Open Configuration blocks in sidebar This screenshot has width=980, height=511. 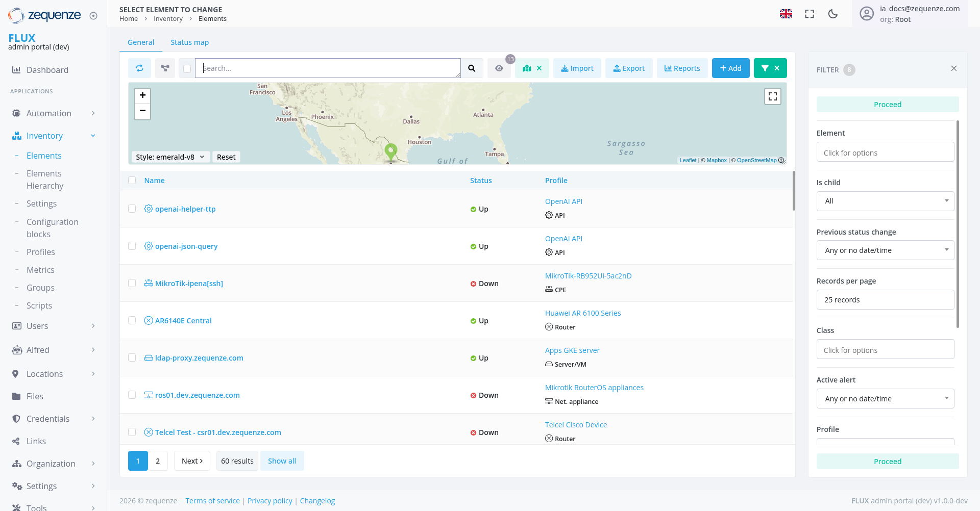tap(52, 228)
